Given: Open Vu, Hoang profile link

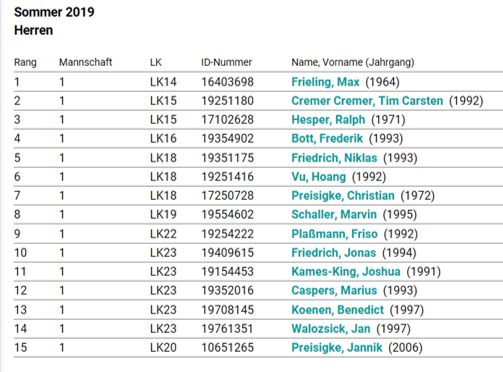Looking at the screenshot, I should click(x=318, y=177).
